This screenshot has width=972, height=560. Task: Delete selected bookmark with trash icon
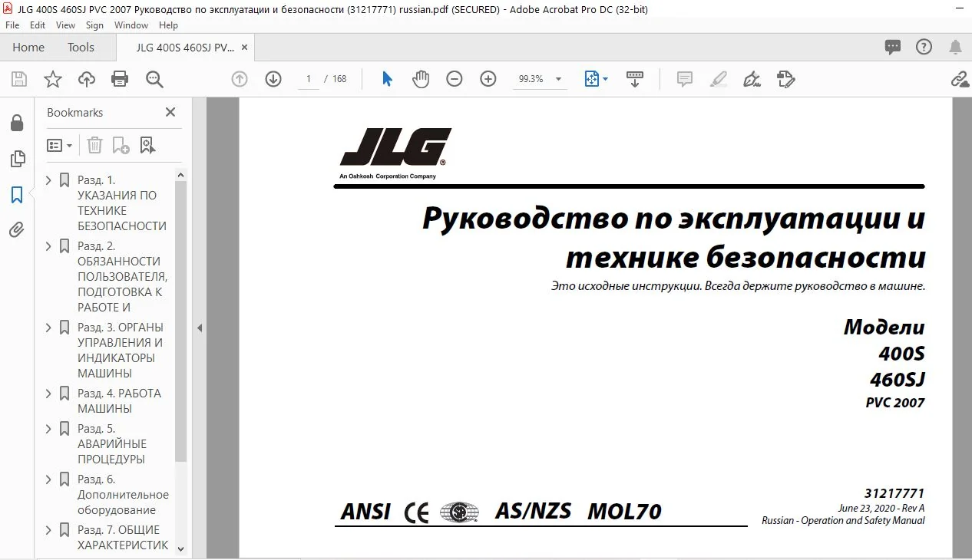(x=94, y=145)
